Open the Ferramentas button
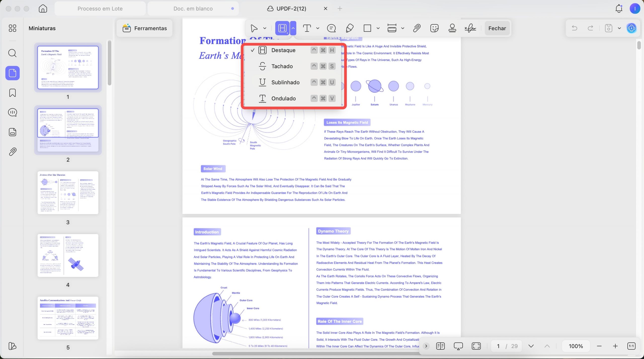 tap(145, 28)
